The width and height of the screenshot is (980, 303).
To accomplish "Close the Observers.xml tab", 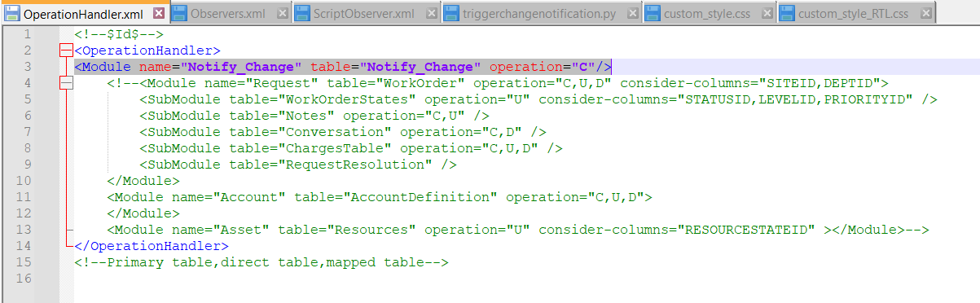I will (x=282, y=13).
